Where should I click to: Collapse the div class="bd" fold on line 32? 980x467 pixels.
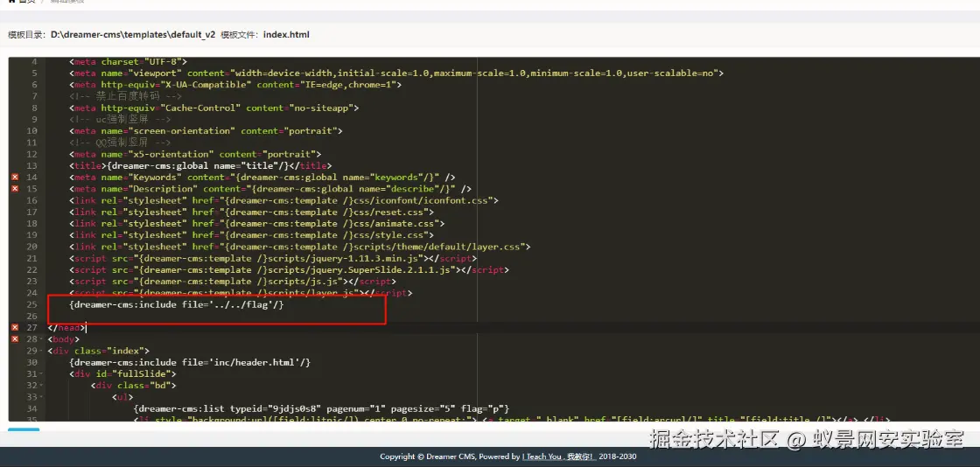pos(41,385)
